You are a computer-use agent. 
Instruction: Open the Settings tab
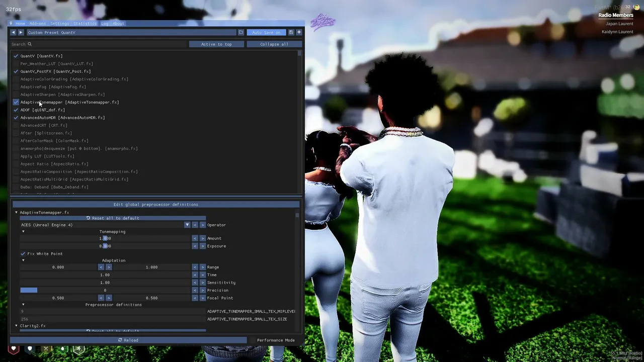(x=59, y=24)
